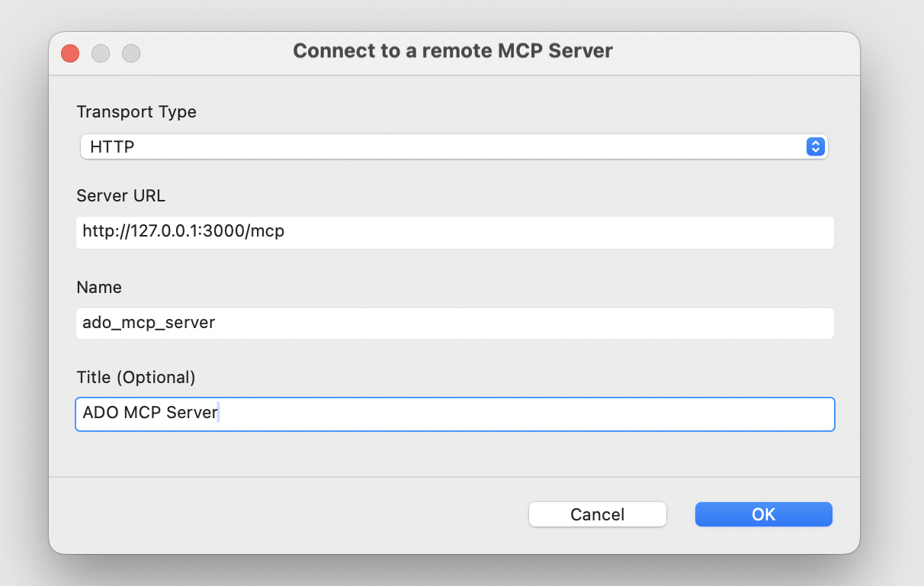Confirm the connection with OK
This screenshot has height=586, width=924.
click(x=763, y=514)
